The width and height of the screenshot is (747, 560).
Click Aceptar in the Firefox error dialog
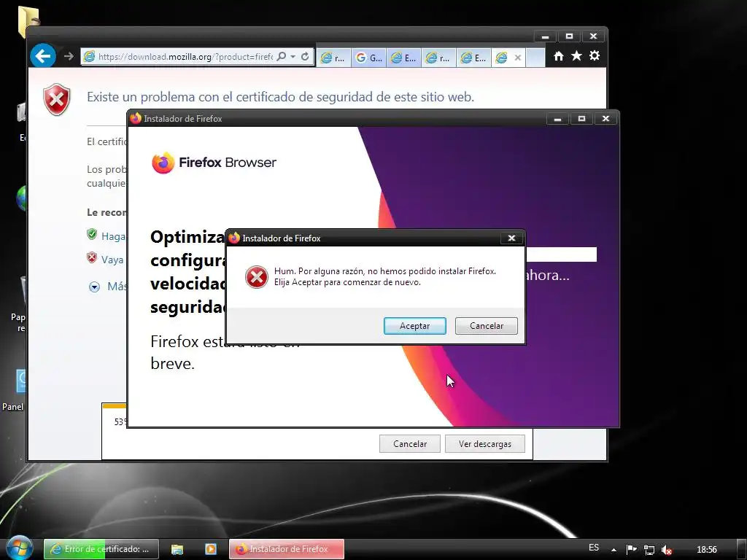414,326
